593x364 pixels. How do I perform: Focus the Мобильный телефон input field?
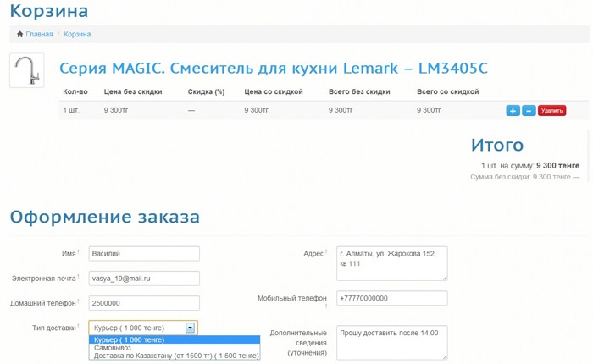pos(391,298)
